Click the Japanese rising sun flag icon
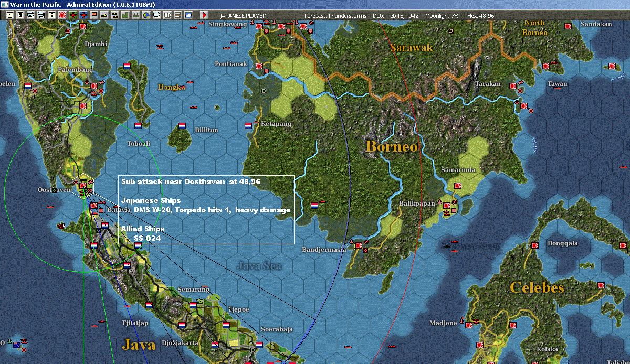This screenshot has height=364, width=630. (x=62, y=15)
